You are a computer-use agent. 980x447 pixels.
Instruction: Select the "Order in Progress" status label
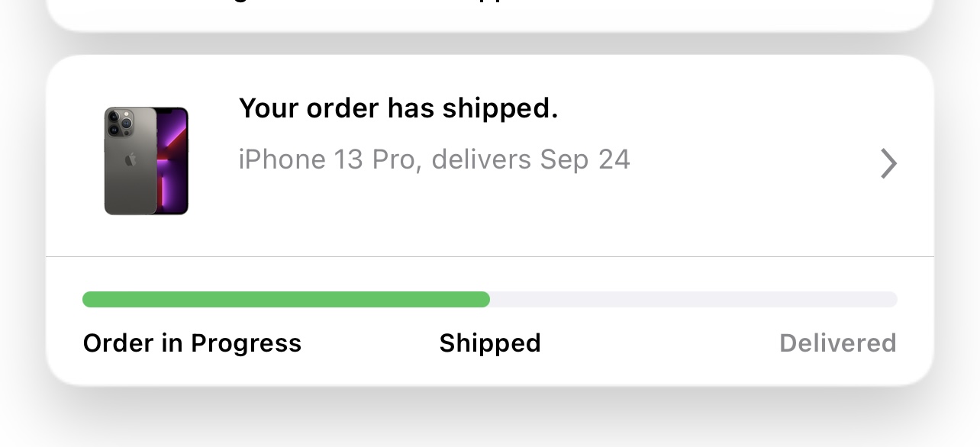[192, 343]
